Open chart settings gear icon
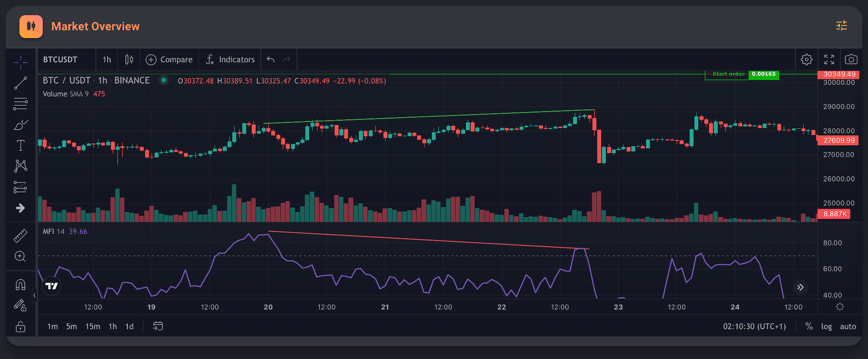 807,59
